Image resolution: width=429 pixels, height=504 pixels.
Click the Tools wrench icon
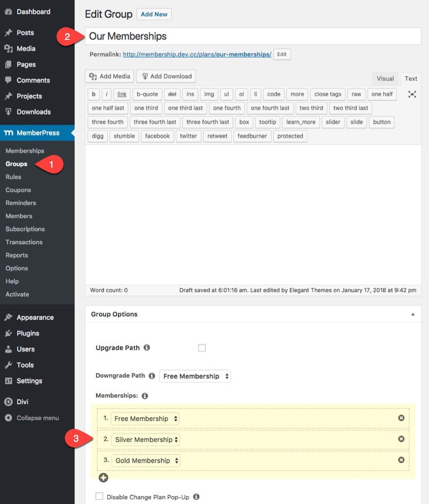[8, 365]
